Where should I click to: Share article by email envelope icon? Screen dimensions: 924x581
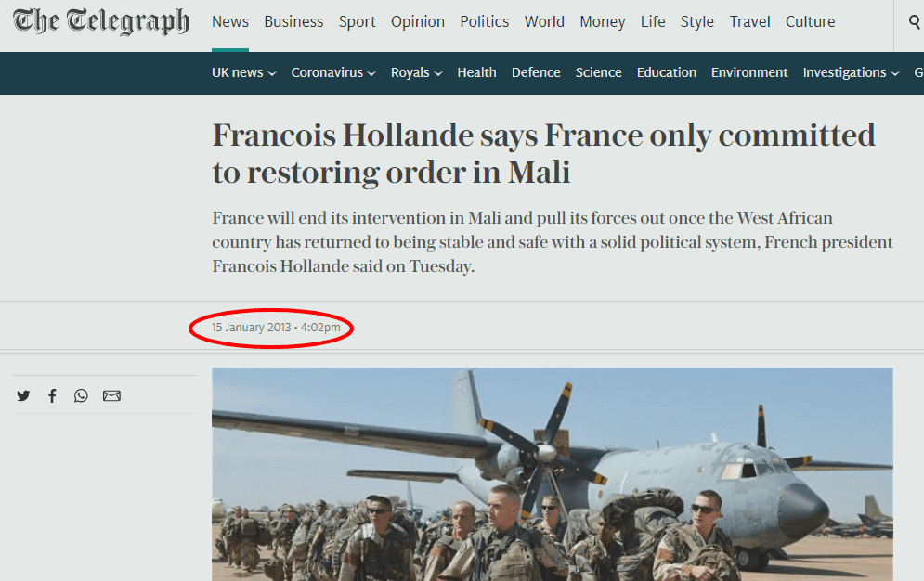[111, 395]
